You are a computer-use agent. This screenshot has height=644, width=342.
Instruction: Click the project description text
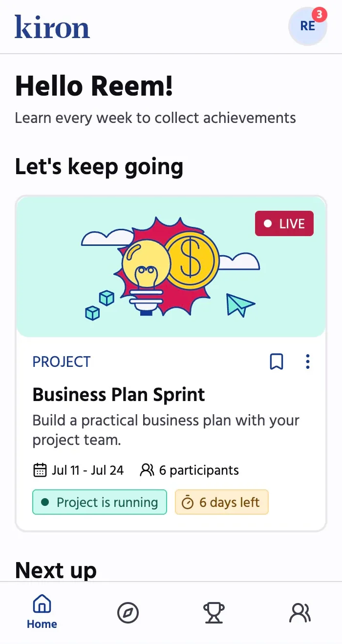(166, 430)
